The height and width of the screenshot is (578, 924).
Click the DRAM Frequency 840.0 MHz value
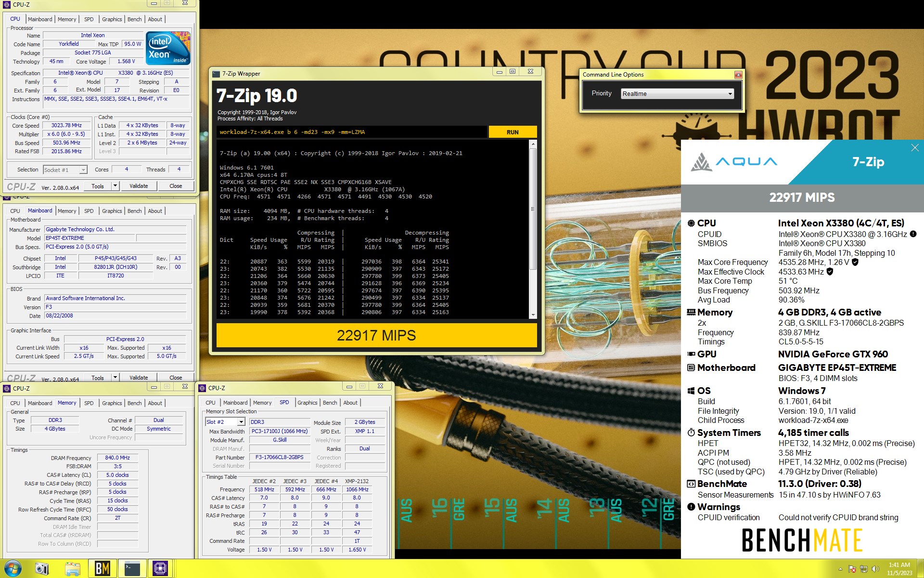coord(117,458)
